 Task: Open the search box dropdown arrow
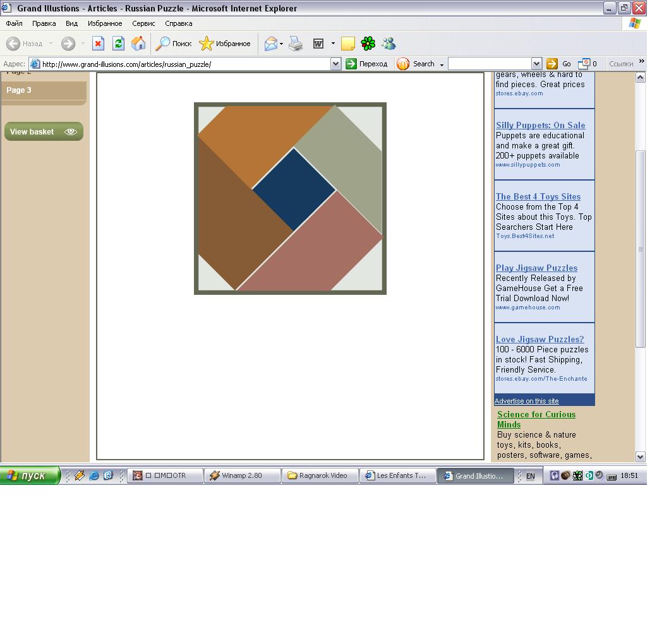pos(536,64)
